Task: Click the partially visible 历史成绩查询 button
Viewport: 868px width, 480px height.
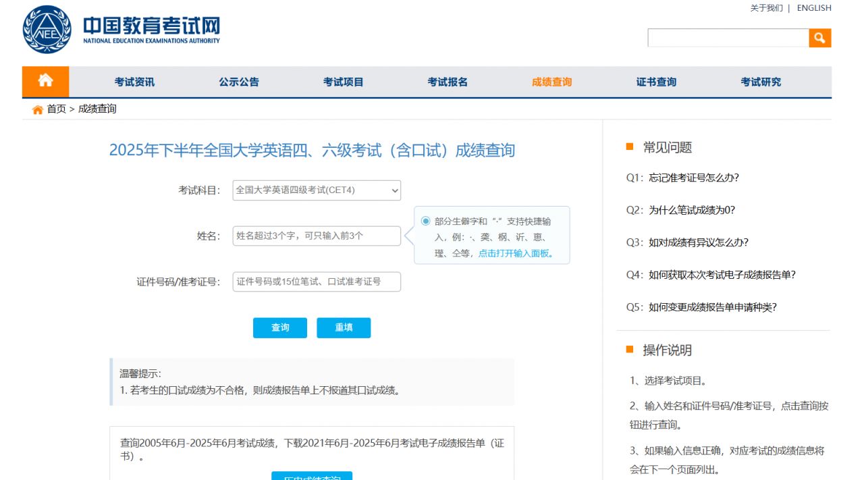Action: coord(312,476)
